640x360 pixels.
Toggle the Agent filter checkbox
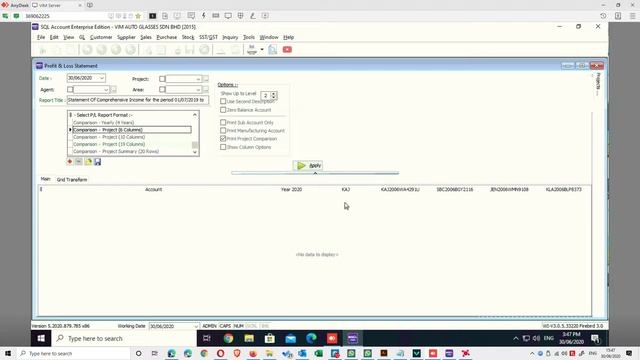coord(70,89)
